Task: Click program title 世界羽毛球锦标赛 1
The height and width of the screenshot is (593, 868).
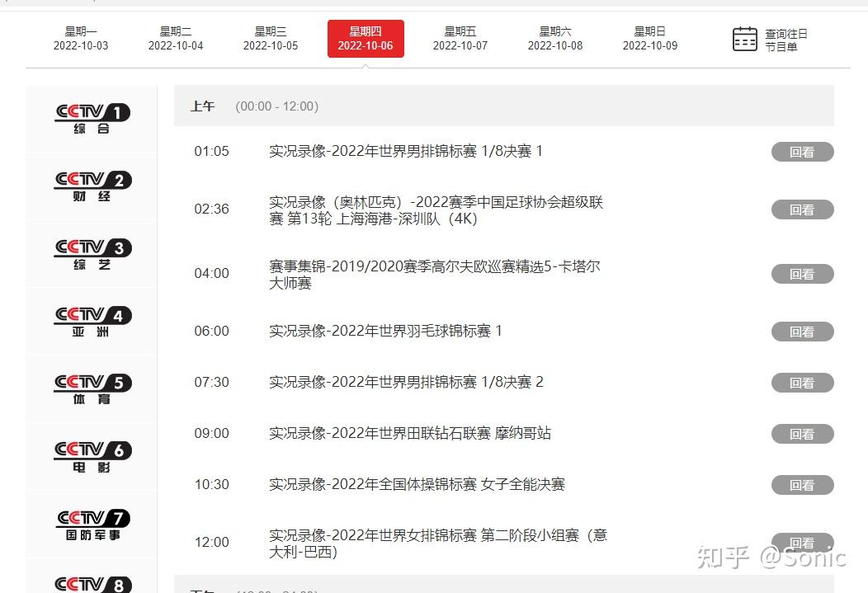Action: click(385, 331)
